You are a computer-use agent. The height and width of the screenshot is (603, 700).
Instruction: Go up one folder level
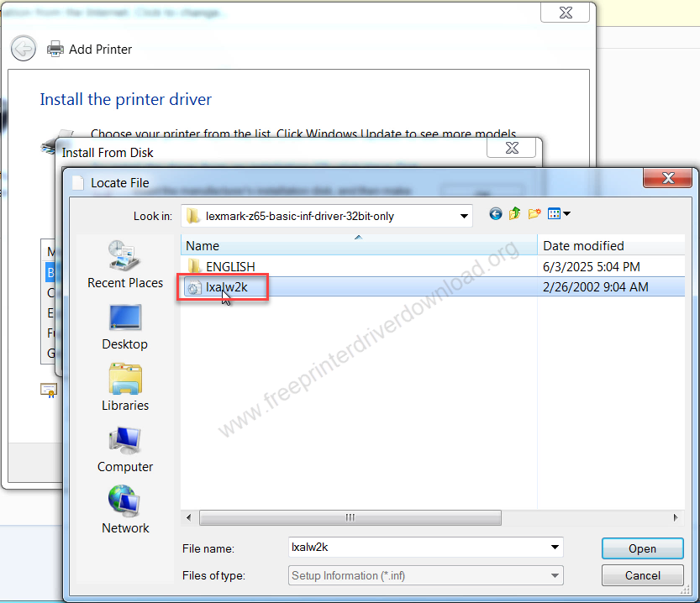pyautogui.click(x=515, y=214)
